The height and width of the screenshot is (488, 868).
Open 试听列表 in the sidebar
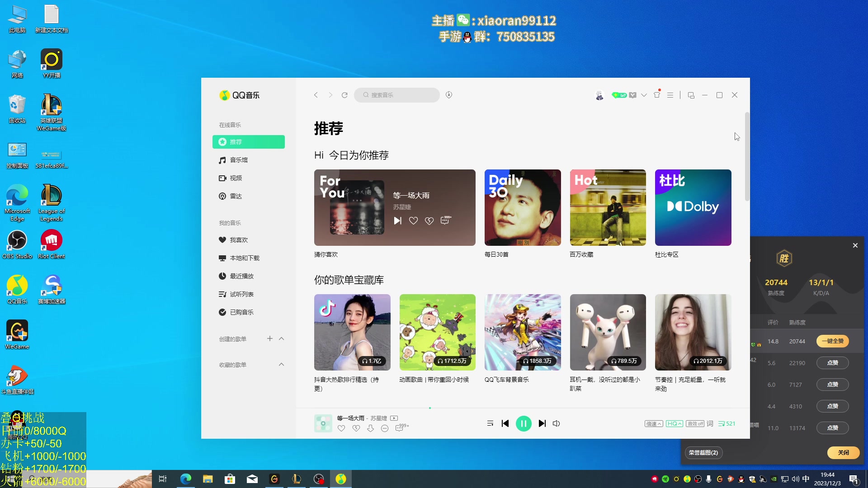(x=249, y=294)
